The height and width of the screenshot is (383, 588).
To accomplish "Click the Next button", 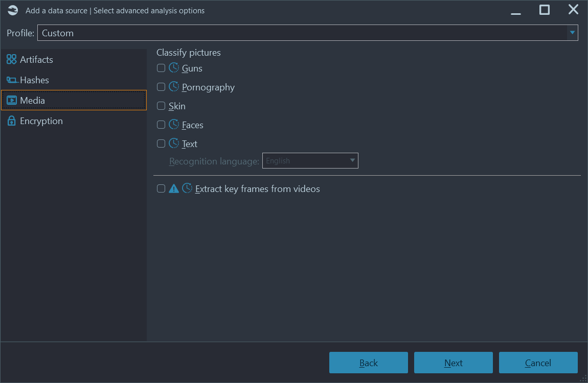I will coord(454,363).
